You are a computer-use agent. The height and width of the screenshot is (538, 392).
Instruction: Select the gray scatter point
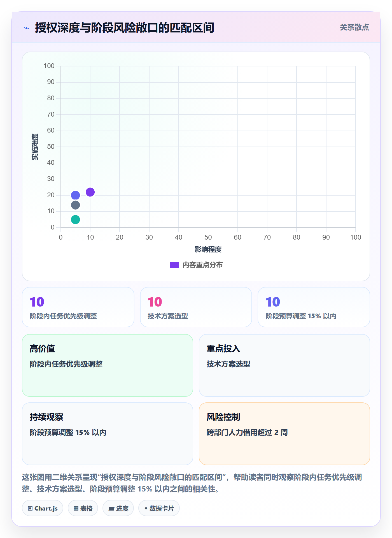tap(75, 205)
